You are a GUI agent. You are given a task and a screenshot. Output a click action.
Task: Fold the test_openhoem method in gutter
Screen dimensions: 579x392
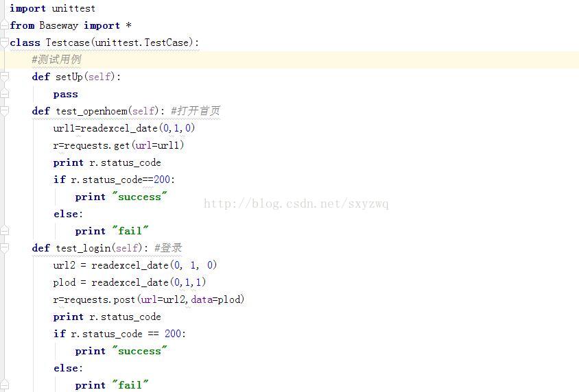coord(4,111)
